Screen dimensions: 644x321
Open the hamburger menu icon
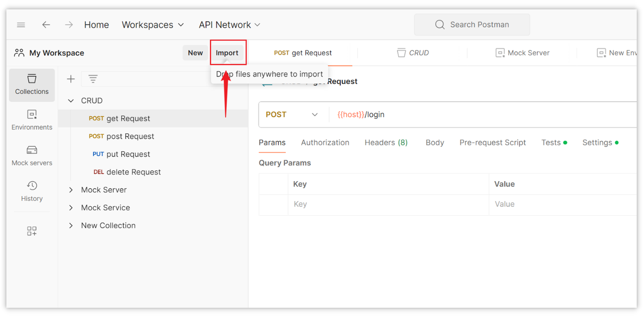21,25
